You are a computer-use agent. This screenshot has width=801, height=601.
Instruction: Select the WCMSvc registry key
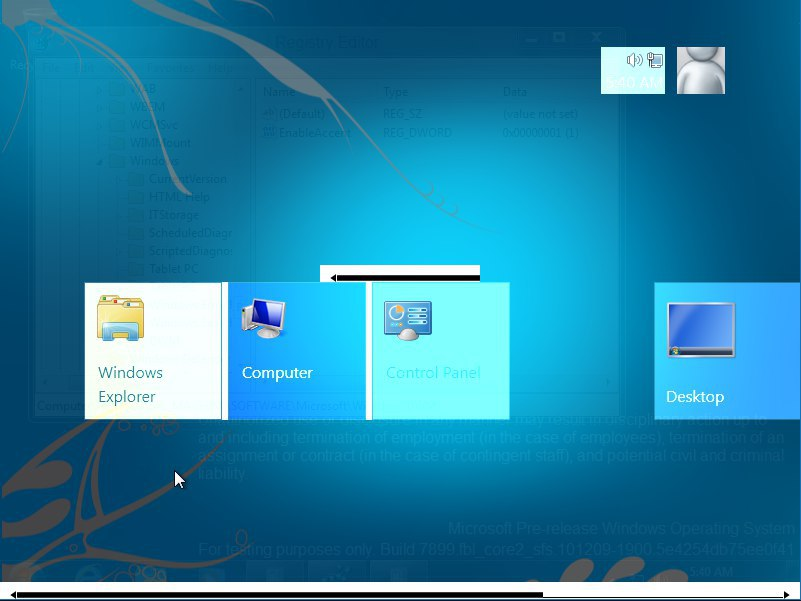[x=154, y=125]
